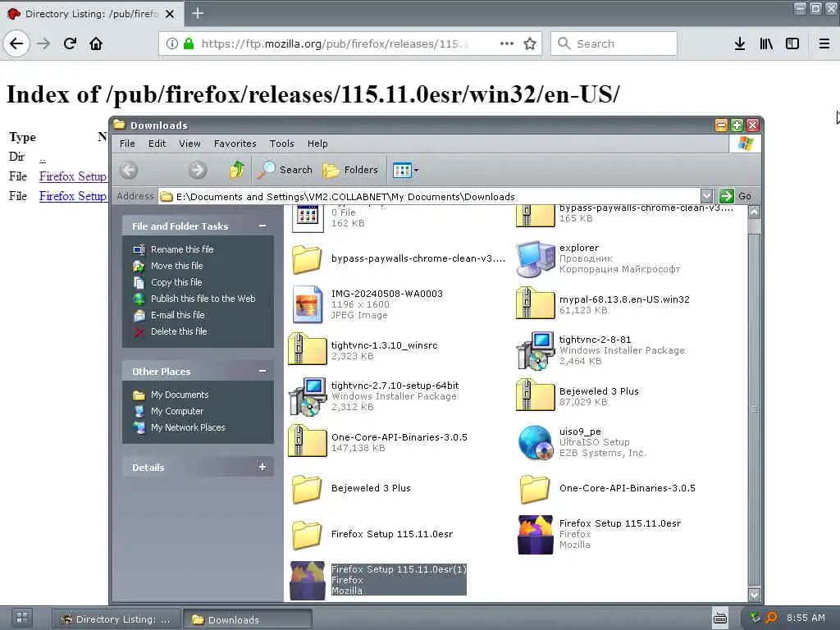Expand the Explorer address bar dropdown
Image resolution: width=840 pixels, height=630 pixels.
coord(706,196)
